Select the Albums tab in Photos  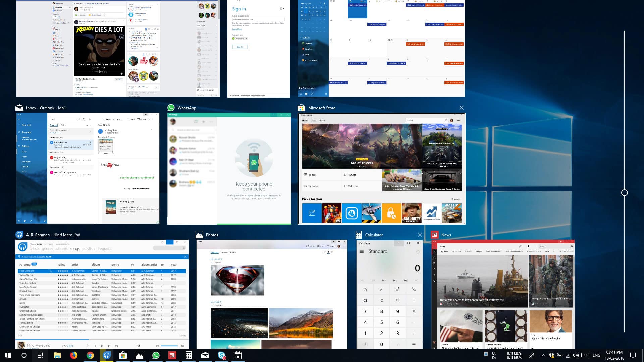224,252
